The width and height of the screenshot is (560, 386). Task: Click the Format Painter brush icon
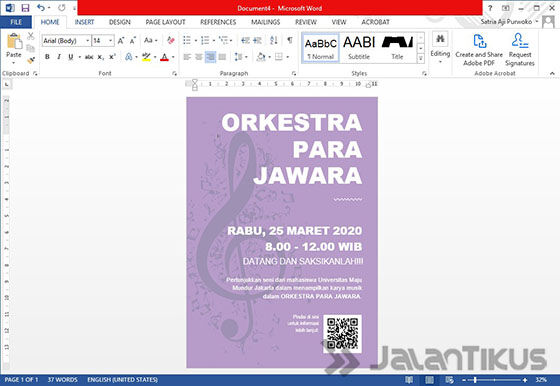coord(31,60)
